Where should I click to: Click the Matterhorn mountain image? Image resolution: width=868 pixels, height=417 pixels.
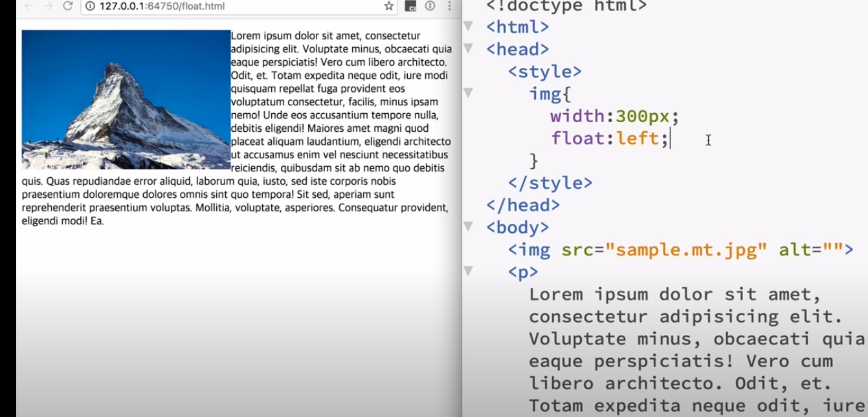point(126,100)
